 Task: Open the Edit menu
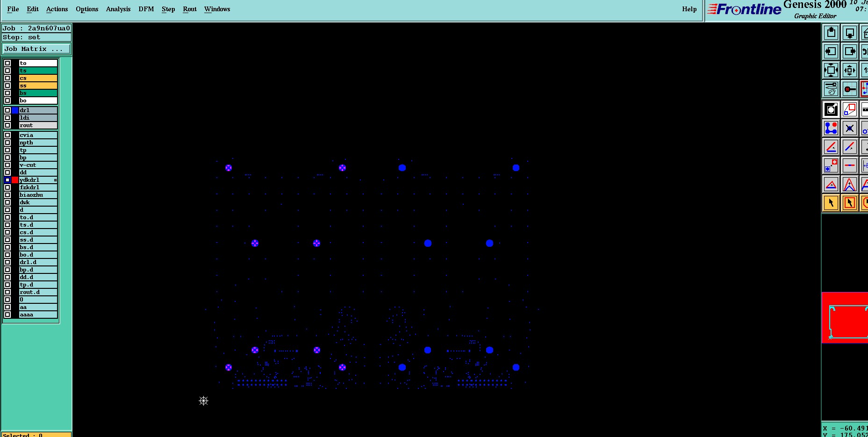(x=33, y=9)
